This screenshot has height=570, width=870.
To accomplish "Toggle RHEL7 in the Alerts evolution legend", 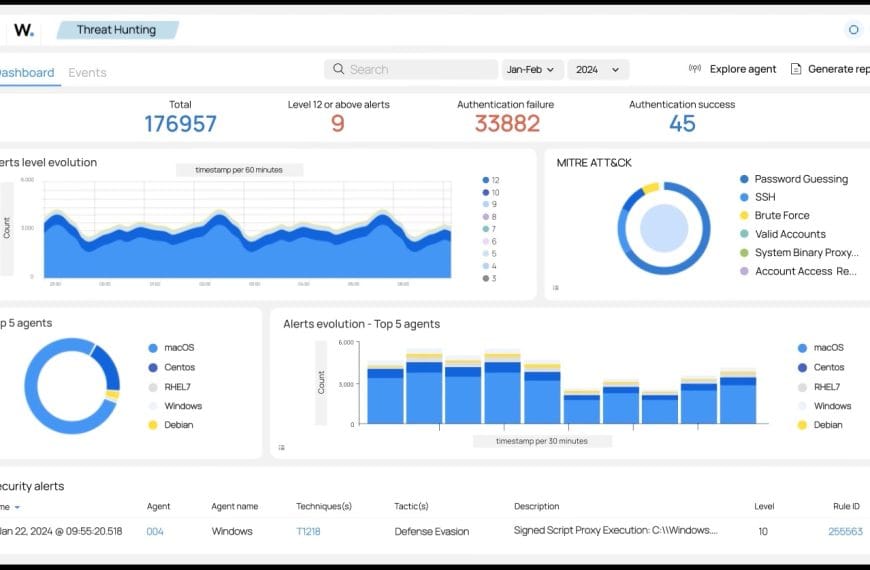I will point(819,387).
